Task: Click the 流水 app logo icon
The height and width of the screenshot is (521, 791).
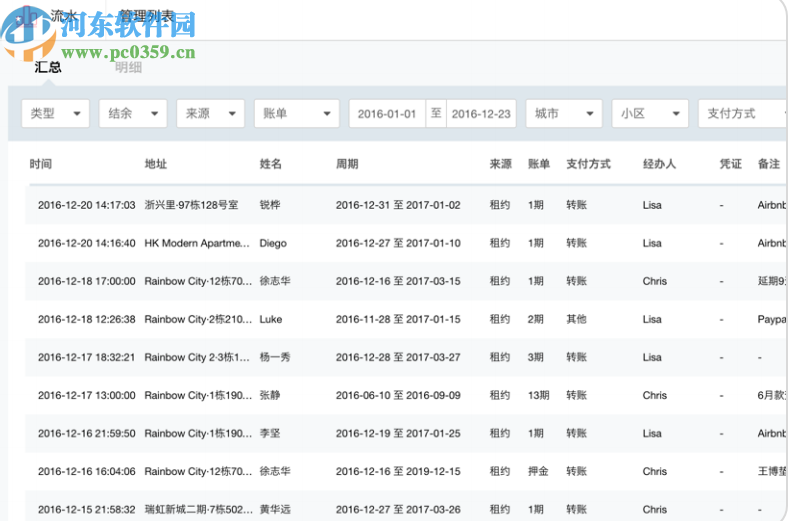Action: click(x=26, y=18)
